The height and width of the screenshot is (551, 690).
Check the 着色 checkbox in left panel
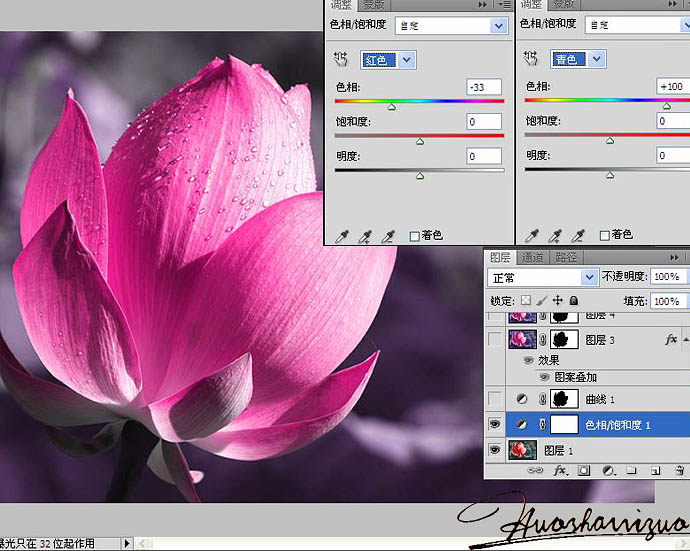[x=415, y=236]
